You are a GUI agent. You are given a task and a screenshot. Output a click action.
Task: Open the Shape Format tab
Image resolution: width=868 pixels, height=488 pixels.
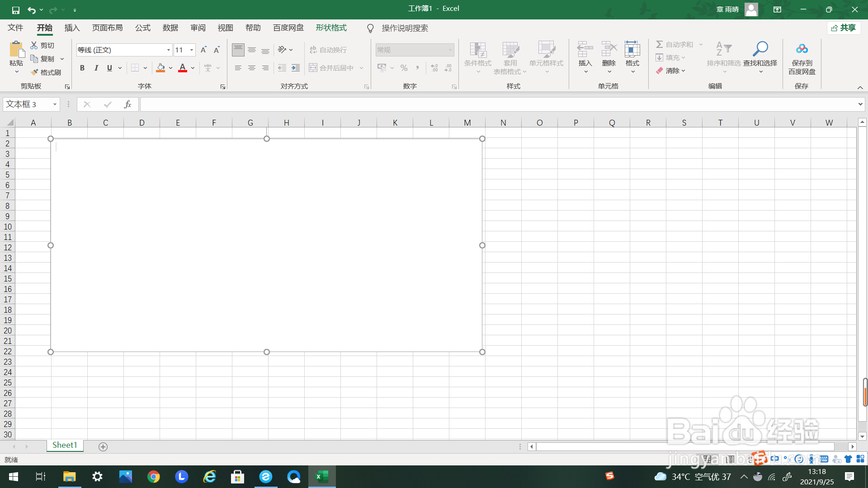point(331,28)
